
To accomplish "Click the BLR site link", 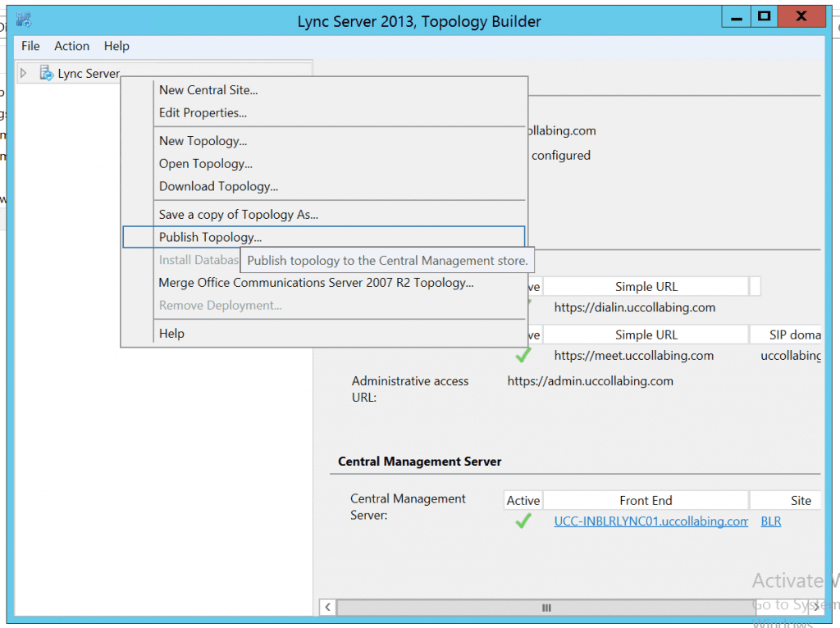I will click(770, 521).
